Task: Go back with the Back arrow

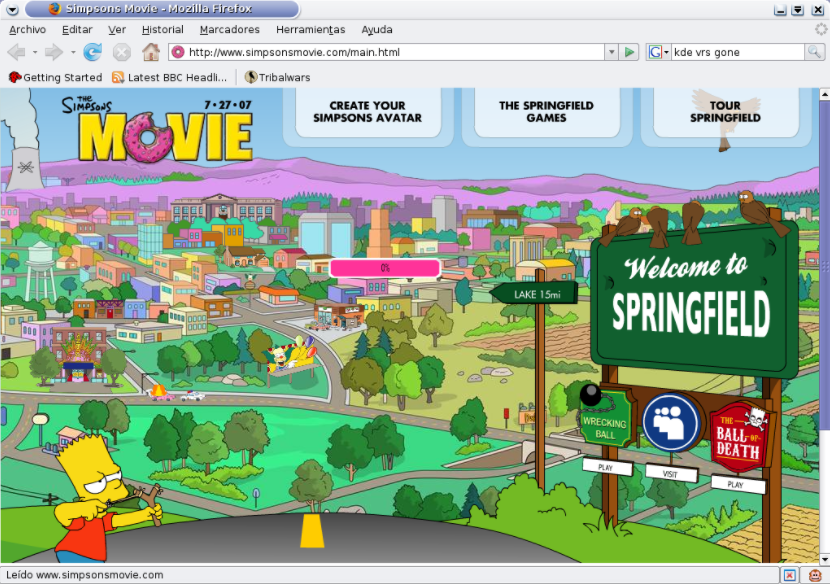Action: [x=17, y=52]
